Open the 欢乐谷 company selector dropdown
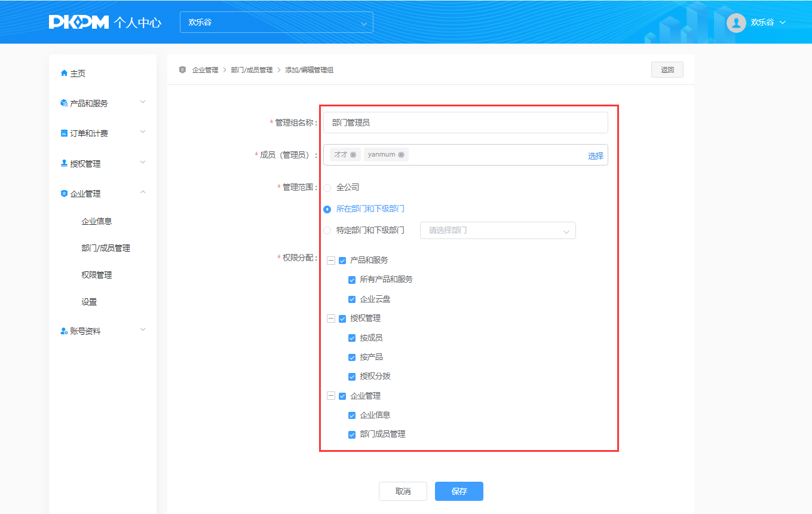Viewport: 812px width, 514px height. (276, 23)
